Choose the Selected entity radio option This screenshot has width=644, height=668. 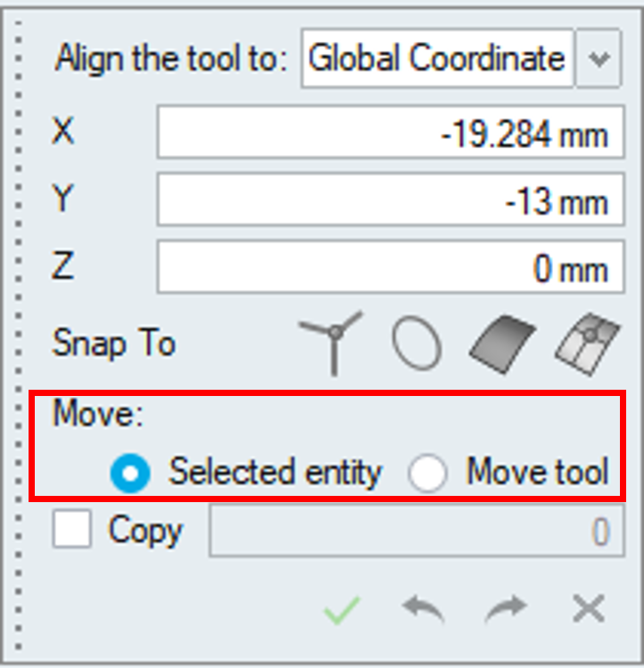point(130,474)
